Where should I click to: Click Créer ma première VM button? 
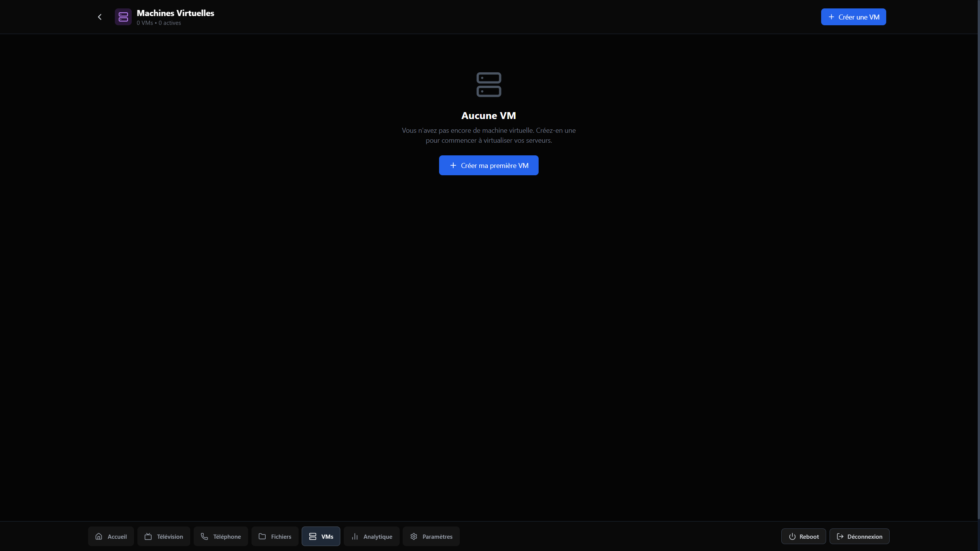488,165
